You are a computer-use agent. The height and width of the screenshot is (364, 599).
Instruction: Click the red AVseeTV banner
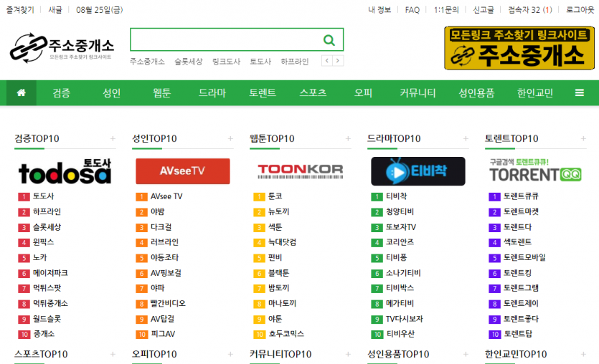(x=183, y=171)
